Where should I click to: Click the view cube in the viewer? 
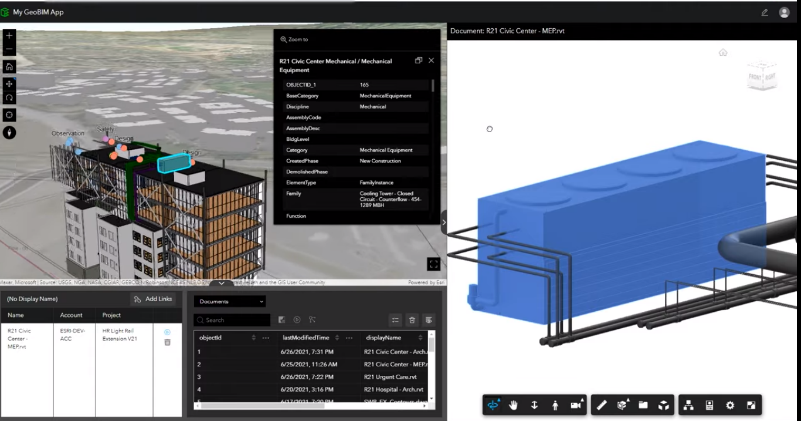click(x=762, y=76)
